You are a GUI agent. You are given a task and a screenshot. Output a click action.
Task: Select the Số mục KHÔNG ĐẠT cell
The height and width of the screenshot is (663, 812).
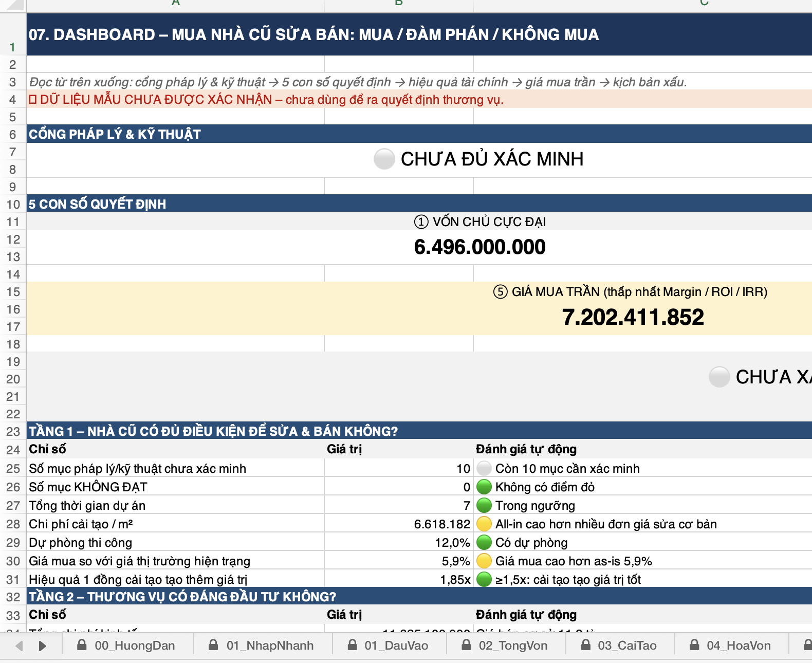pyautogui.click(x=175, y=487)
